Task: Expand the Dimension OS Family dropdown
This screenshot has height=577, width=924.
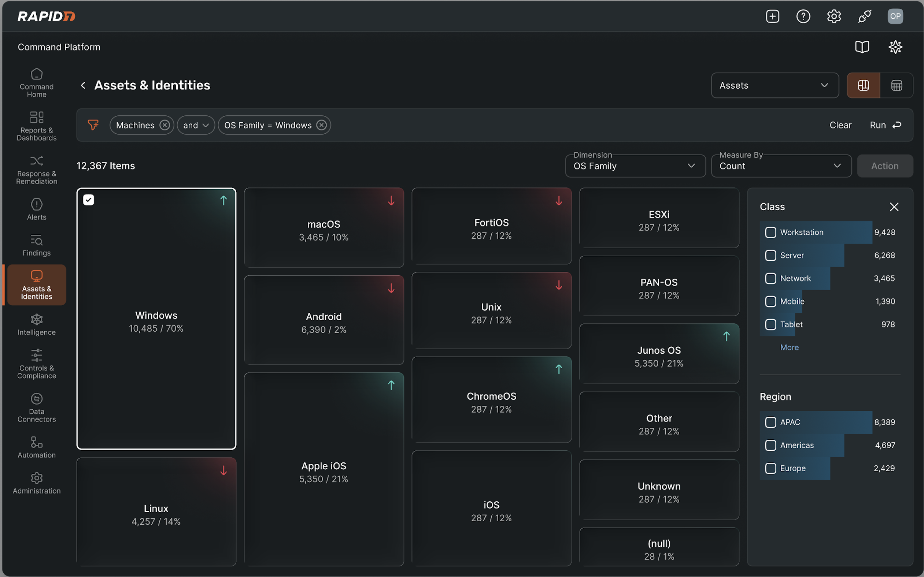Action: click(635, 166)
